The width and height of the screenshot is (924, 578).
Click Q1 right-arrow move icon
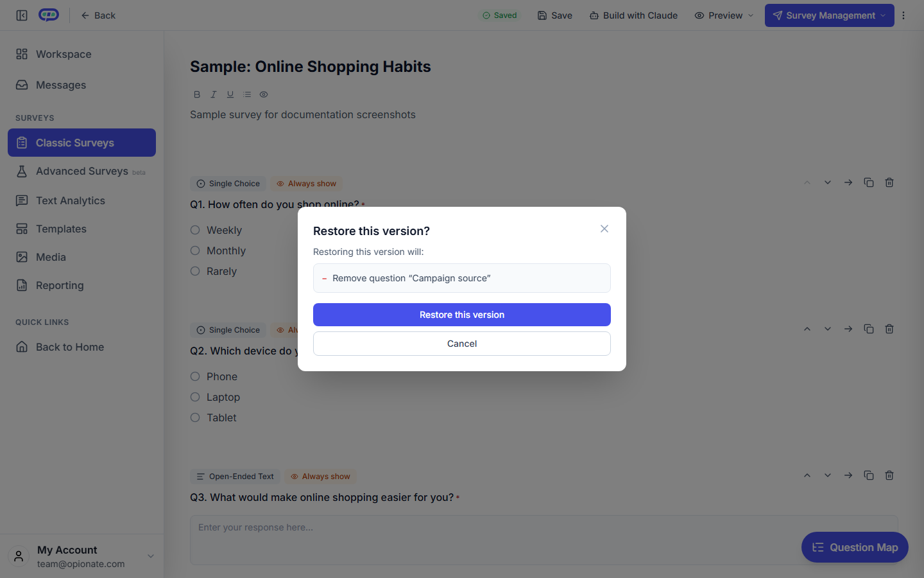[848, 182]
